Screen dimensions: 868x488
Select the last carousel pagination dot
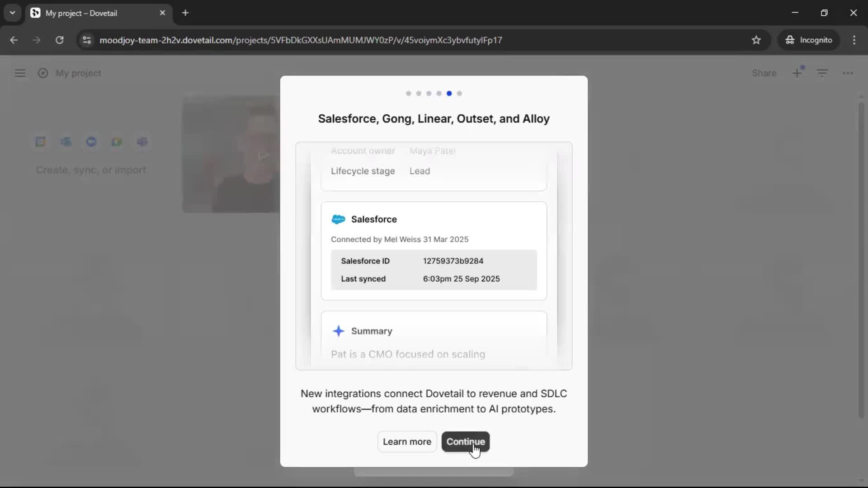tap(459, 94)
